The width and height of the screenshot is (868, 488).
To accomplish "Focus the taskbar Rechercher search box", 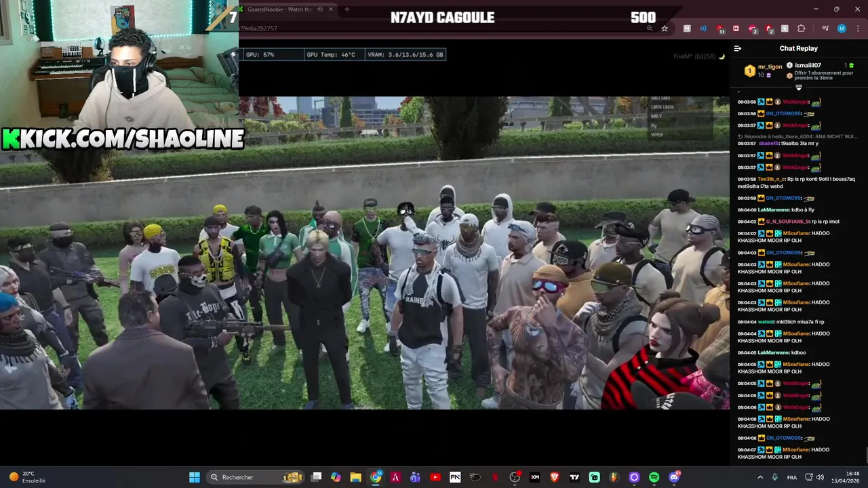I will pyautogui.click(x=256, y=477).
